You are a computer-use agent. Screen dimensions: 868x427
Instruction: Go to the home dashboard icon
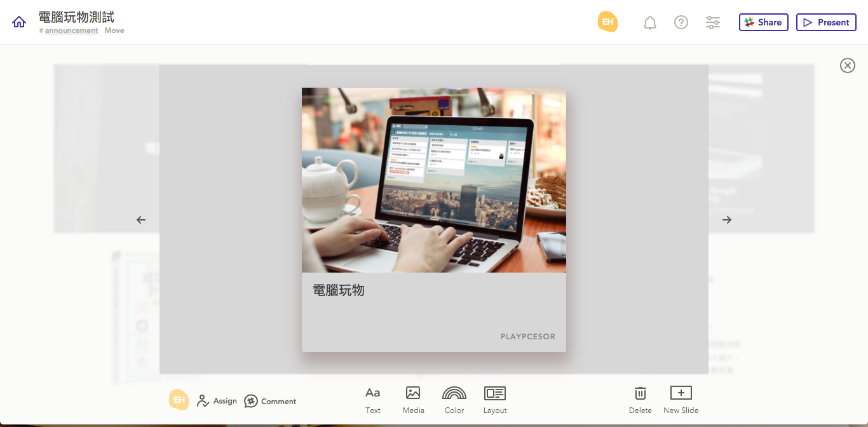point(19,22)
